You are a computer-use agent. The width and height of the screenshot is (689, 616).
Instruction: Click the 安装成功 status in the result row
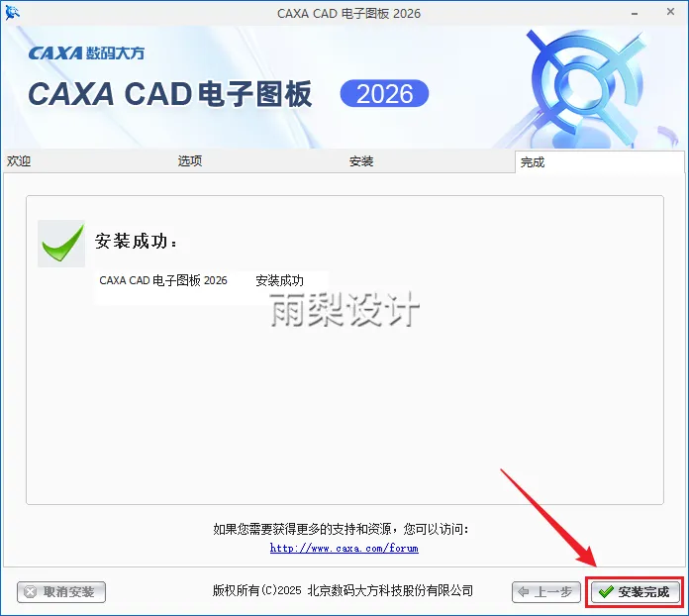(279, 280)
